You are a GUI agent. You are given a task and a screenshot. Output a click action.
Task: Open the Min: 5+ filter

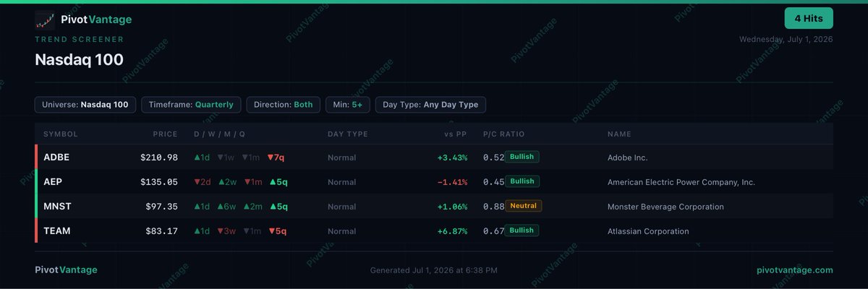tap(348, 105)
